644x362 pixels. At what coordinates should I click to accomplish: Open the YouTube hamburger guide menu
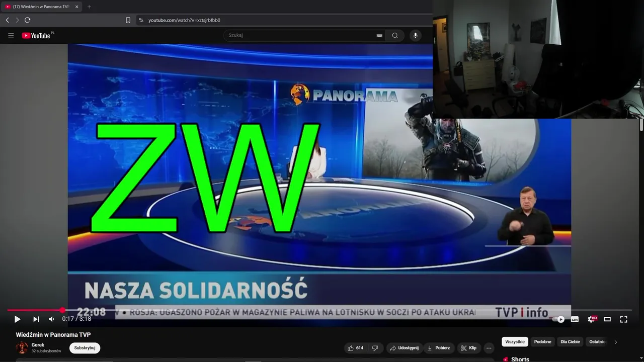point(11,36)
